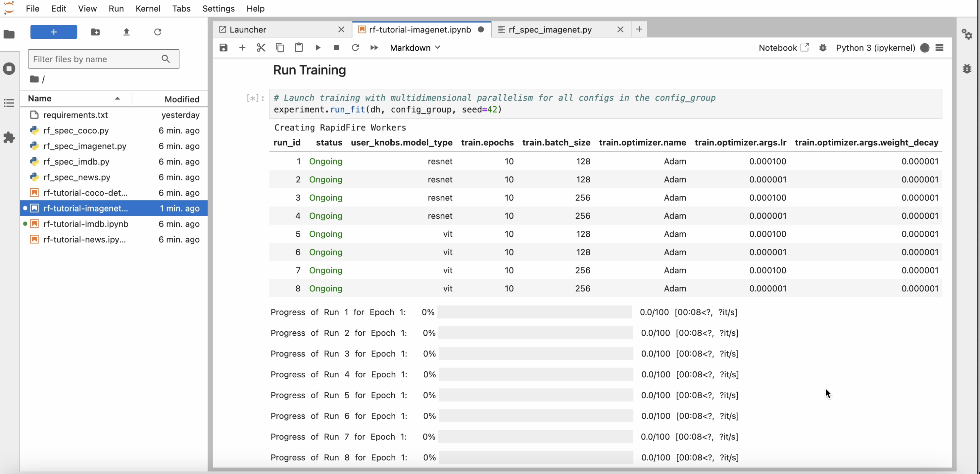Click the user_knobs.model_type column header
Image resolution: width=980 pixels, height=474 pixels.
click(401, 143)
